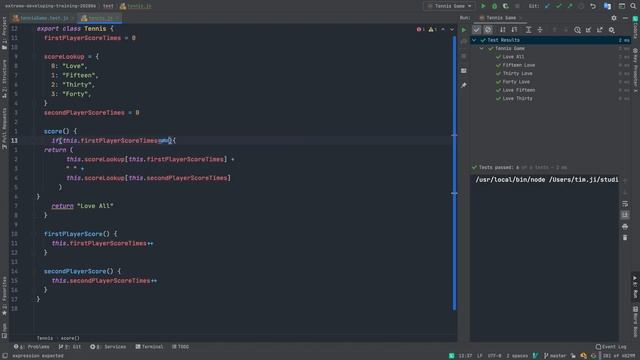
Task: Open the Project side tool window
Action: coord(4,33)
